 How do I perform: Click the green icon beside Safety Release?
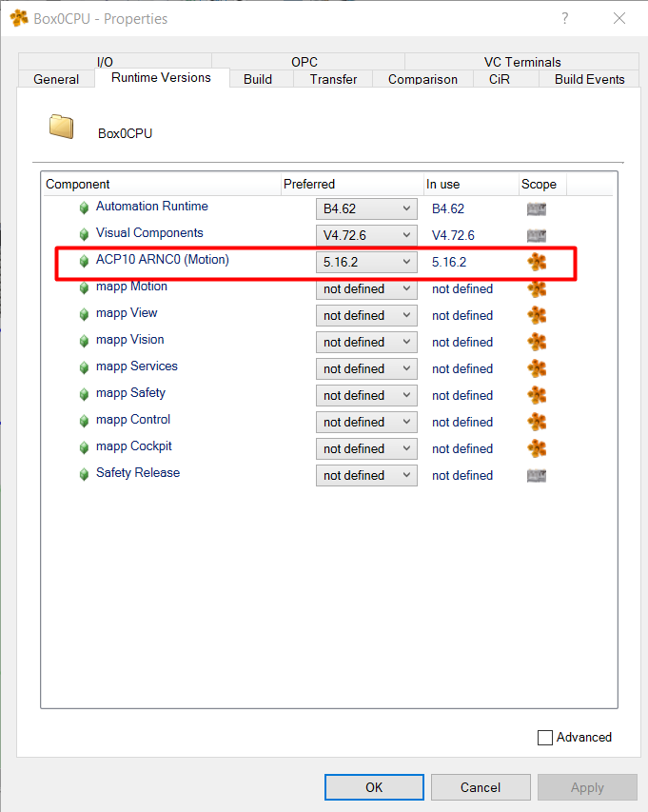(x=84, y=474)
